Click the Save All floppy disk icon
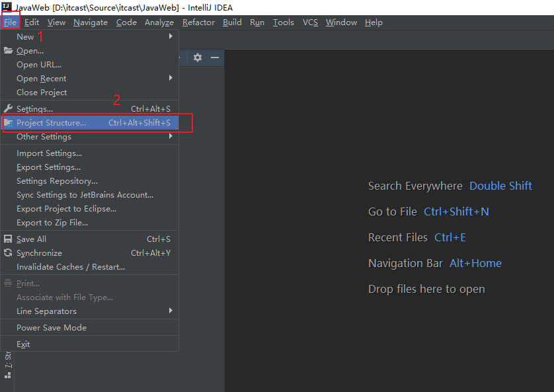 (8, 239)
